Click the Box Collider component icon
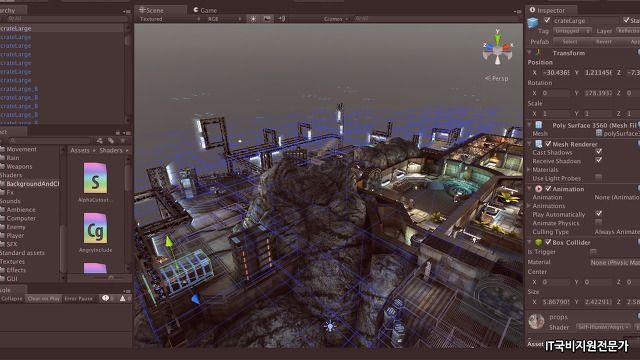Image resolution: width=640 pixels, height=360 pixels. [x=539, y=242]
